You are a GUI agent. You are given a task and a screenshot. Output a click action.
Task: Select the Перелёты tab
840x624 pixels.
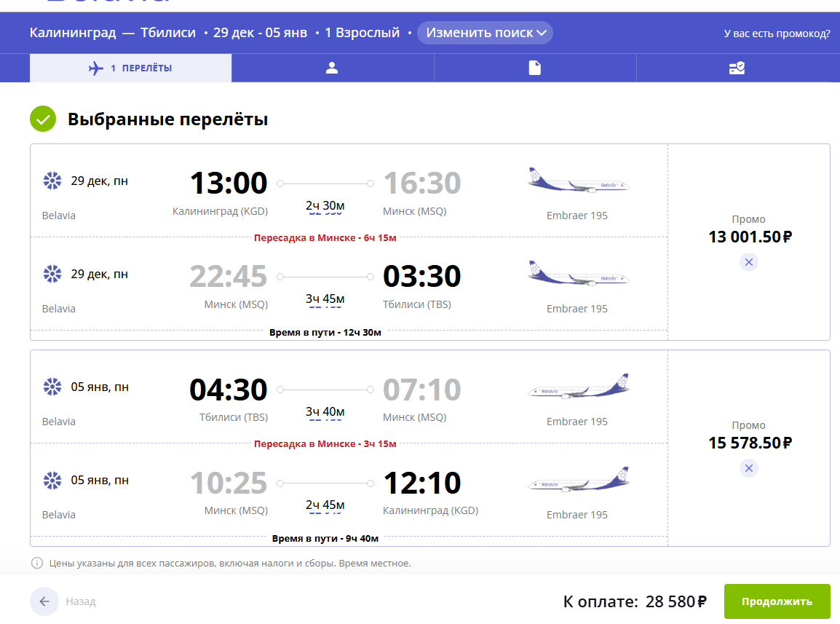(x=131, y=68)
